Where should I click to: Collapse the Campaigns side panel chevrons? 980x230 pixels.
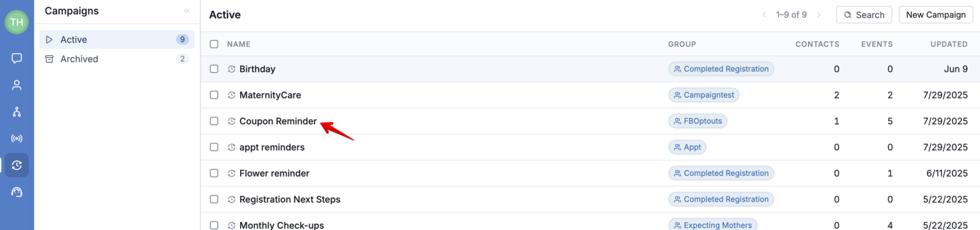tap(187, 11)
